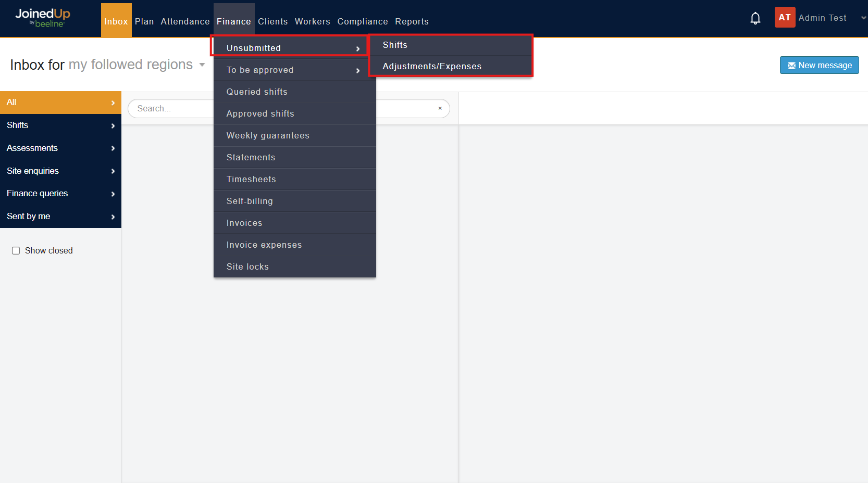Select Approved shifts from Finance menu
The height and width of the screenshot is (483, 868).
coord(295,113)
